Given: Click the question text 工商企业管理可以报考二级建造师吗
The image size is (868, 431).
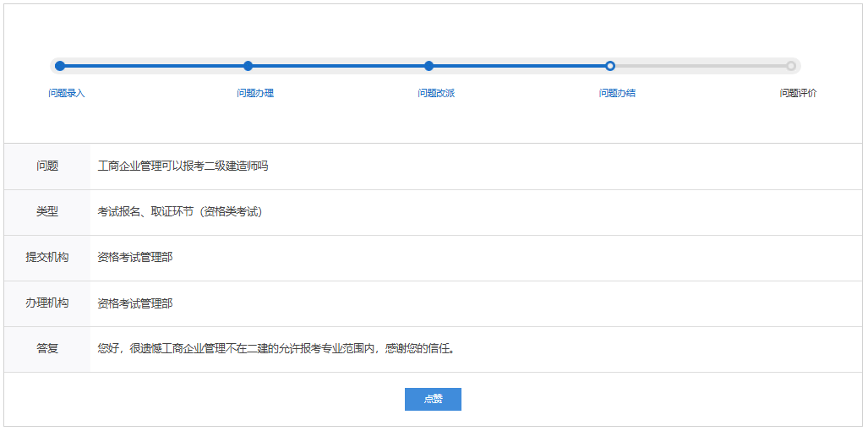Looking at the screenshot, I should click(x=183, y=166).
